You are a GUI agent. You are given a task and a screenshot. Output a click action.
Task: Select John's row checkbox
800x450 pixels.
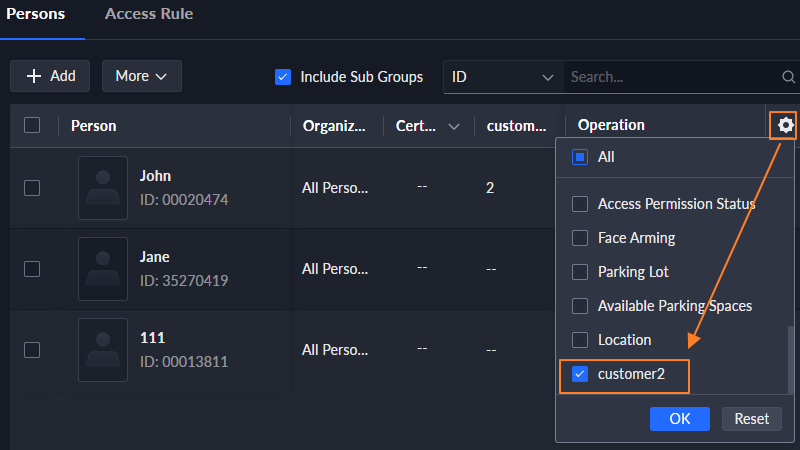(32, 187)
